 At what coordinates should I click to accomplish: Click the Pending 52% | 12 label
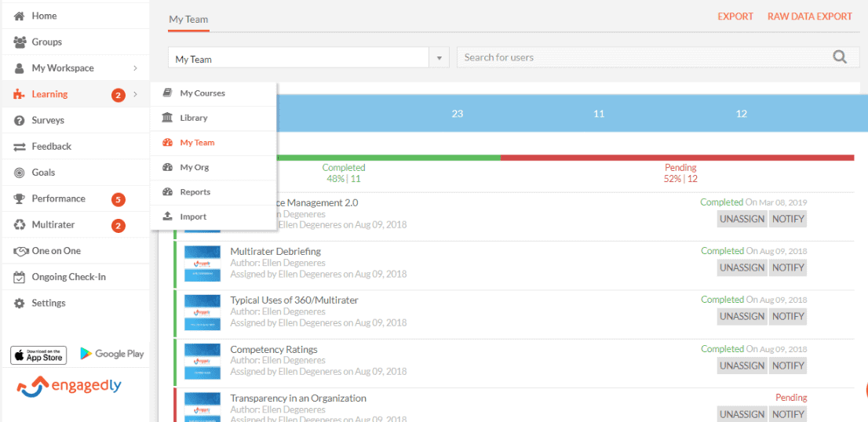680,173
